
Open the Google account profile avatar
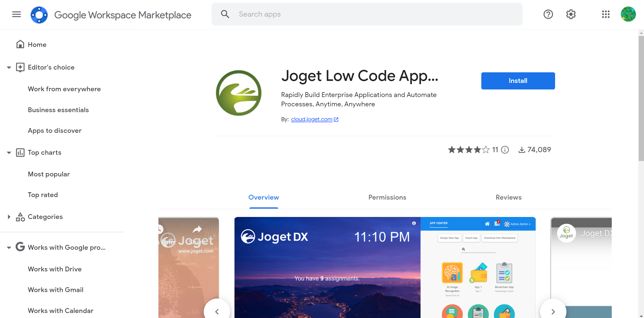[628, 14]
